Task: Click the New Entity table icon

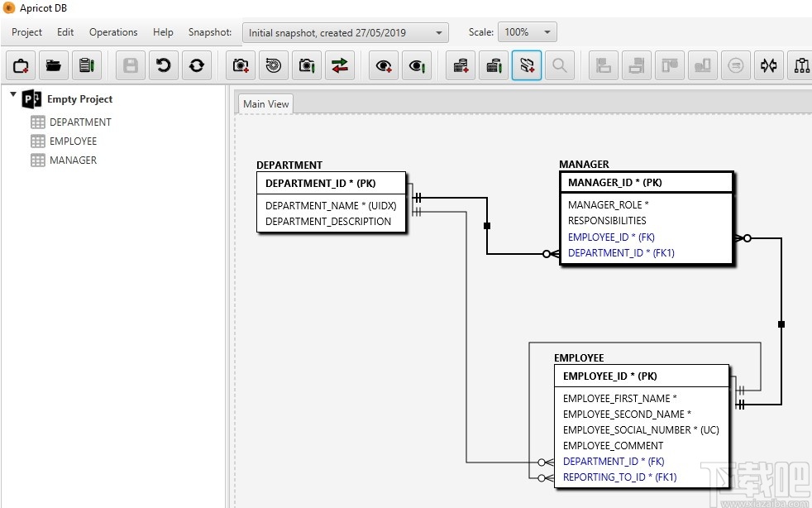Action: point(461,65)
